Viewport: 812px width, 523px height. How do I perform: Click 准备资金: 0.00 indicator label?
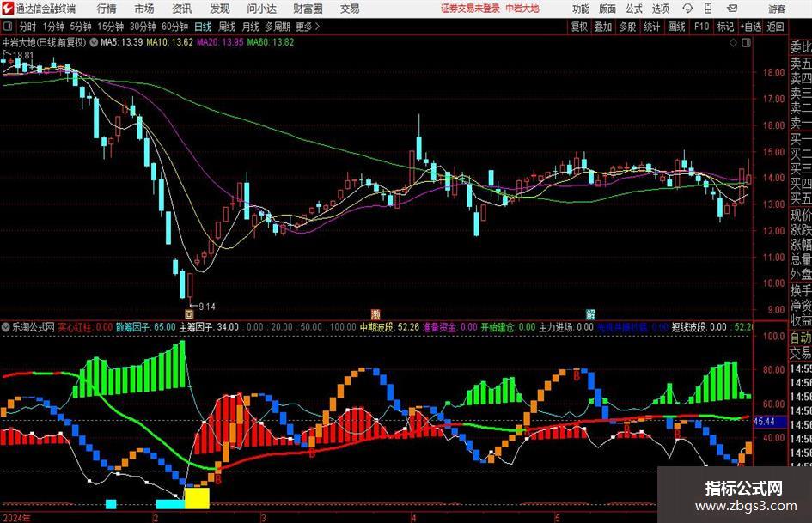pos(450,327)
